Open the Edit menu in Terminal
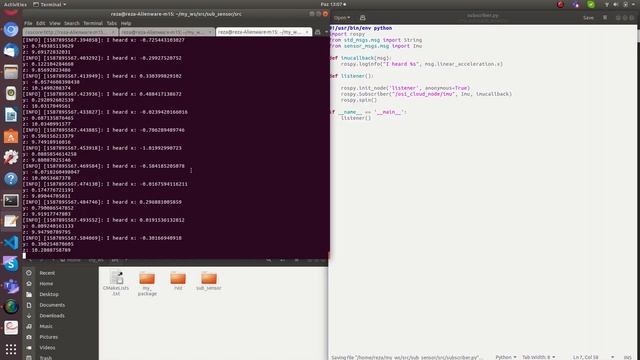Screen dimensions: 640x360 coord(40,23)
